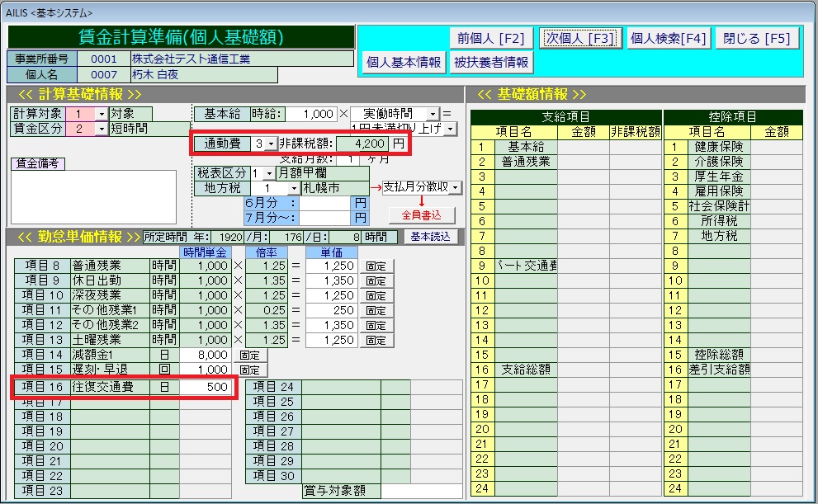Screen dimensions: 818x504
Task: Click the 非課税額 field showing 4,200
Action: point(362,144)
